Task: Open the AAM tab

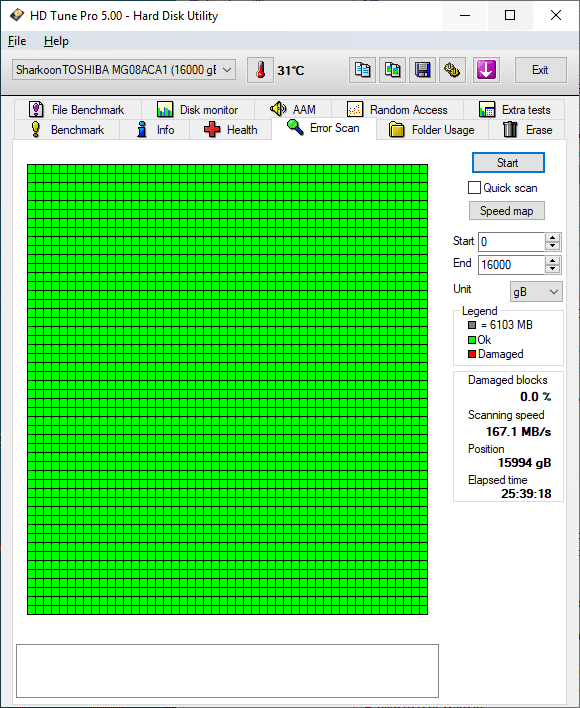Action: pos(293,110)
